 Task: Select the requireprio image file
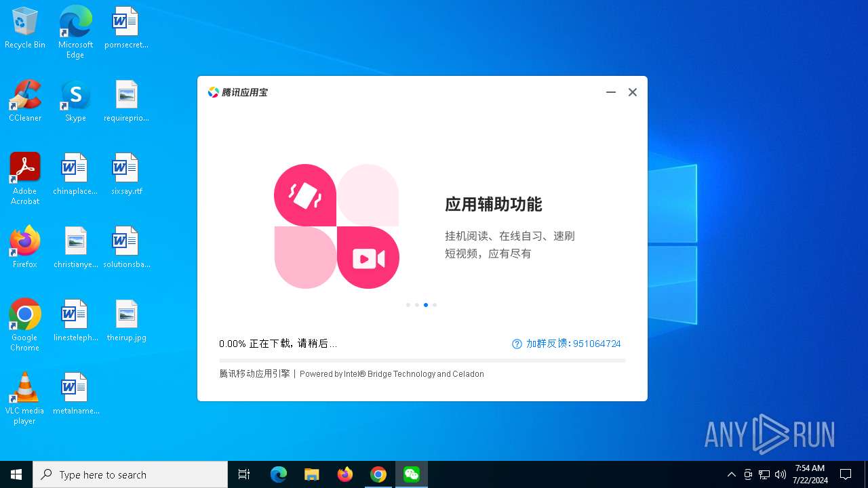tap(126, 102)
